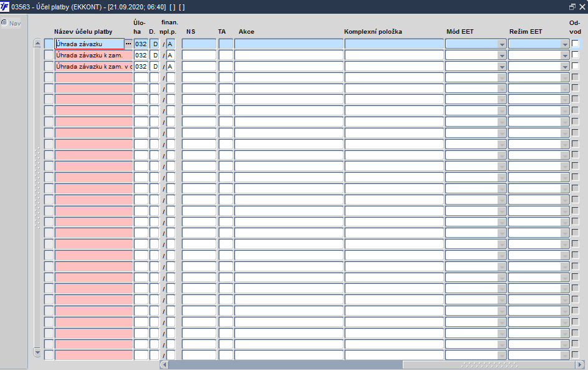This screenshot has height=370, width=588.
Task: Click the Komplexní položka column header
Action: [x=373, y=32]
